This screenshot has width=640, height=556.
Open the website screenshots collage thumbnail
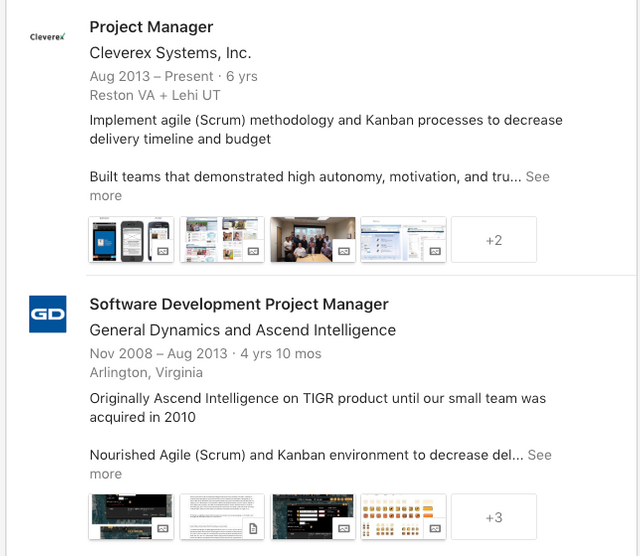pyautogui.click(x=222, y=240)
